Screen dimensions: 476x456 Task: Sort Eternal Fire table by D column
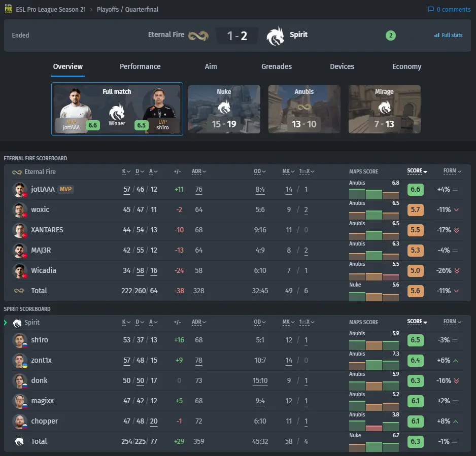click(x=140, y=171)
